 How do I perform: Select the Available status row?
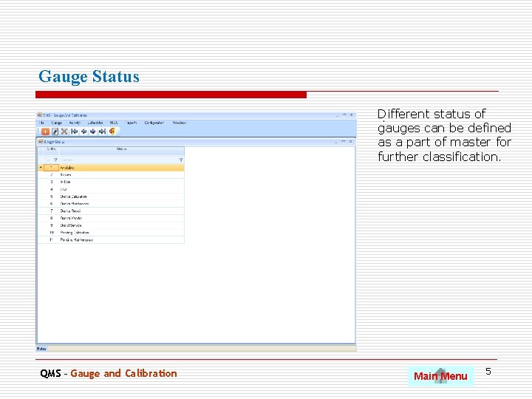[111, 168]
